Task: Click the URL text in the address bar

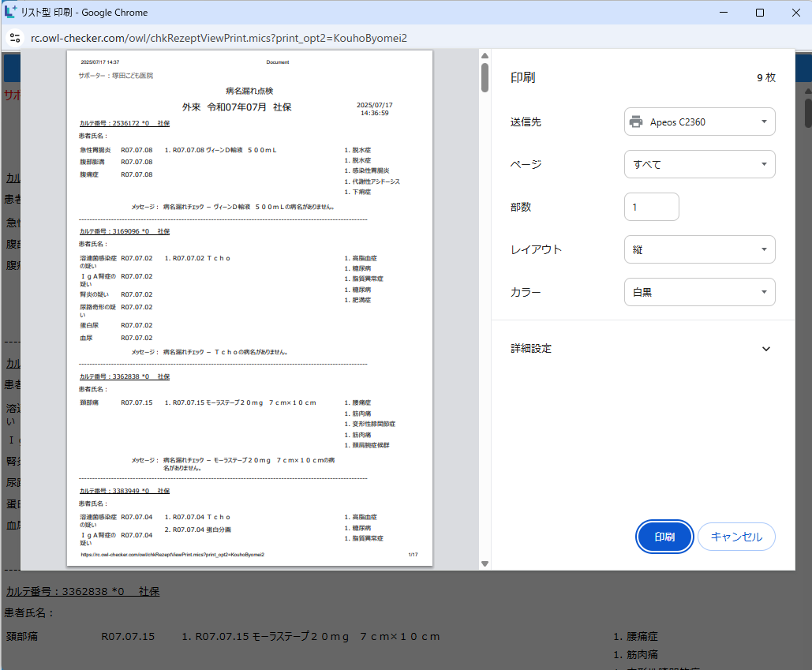Action: click(219, 38)
